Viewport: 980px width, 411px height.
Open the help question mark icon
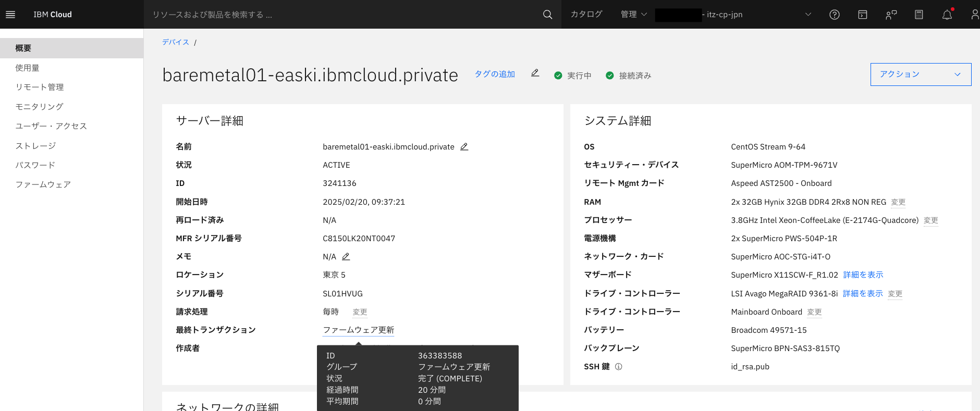(x=835, y=15)
